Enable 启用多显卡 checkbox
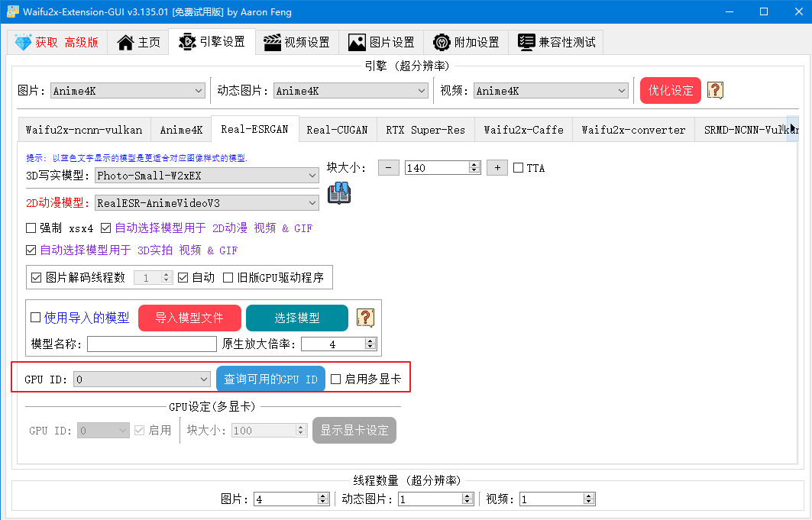Viewport: 812px width, 520px height. point(335,379)
